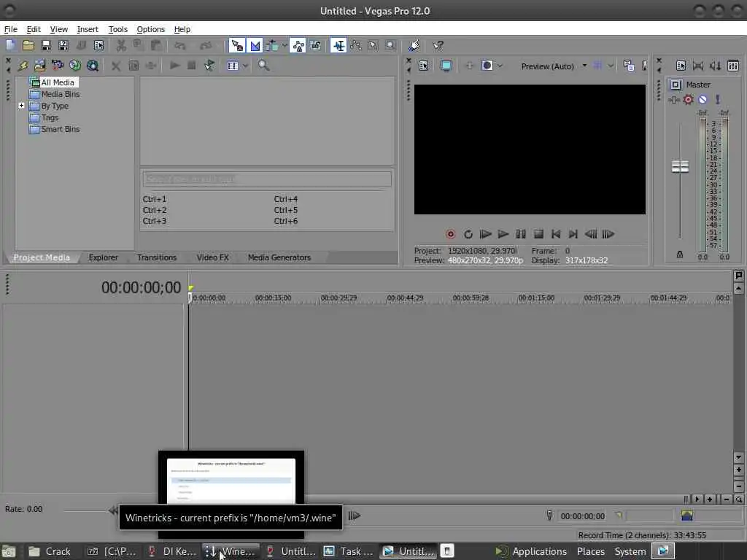Toggle Master solo exclamation icon
Viewport: 747px width, 560px height.
(x=718, y=99)
